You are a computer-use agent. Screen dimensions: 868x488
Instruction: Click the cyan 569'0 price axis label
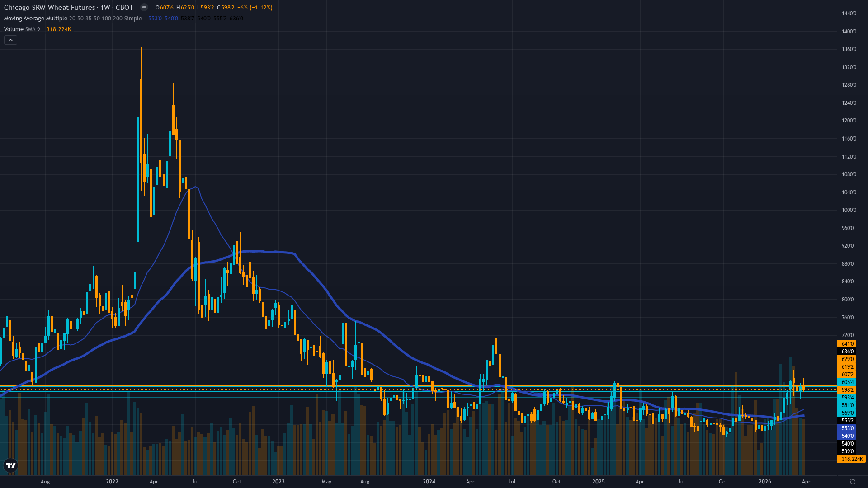[847, 413]
